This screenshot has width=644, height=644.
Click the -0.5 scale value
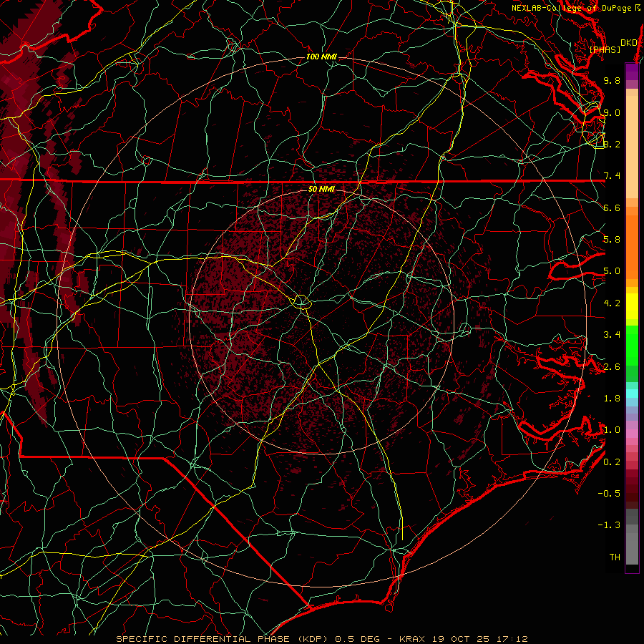(x=609, y=494)
